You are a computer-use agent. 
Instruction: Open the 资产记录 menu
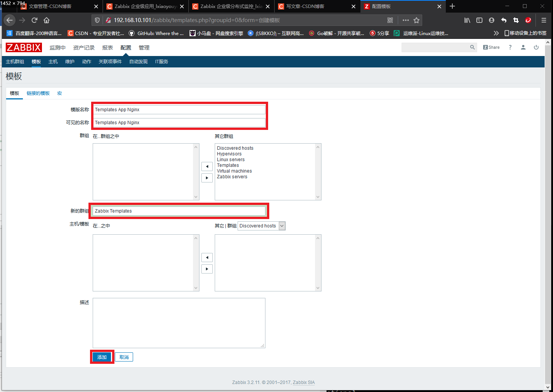pos(84,48)
